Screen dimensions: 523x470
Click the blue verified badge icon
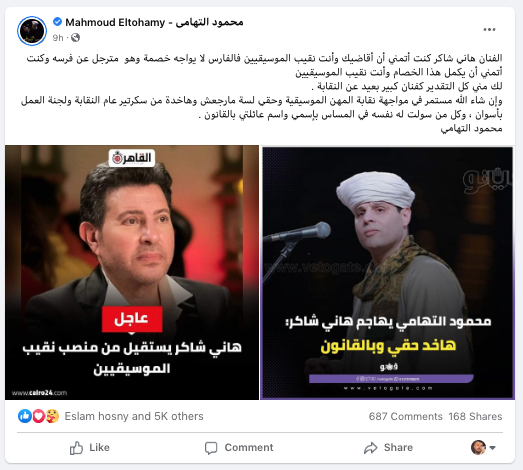(x=57, y=22)
